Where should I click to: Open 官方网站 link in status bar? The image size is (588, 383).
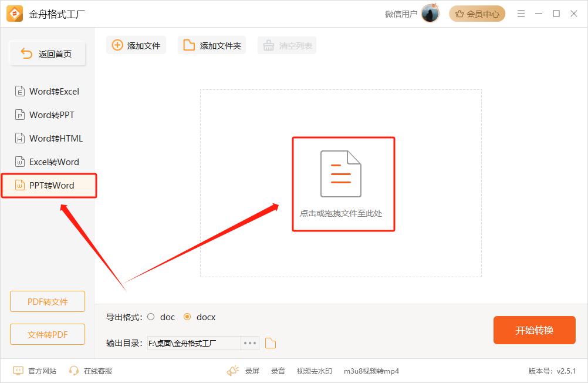tap(35, 371)
